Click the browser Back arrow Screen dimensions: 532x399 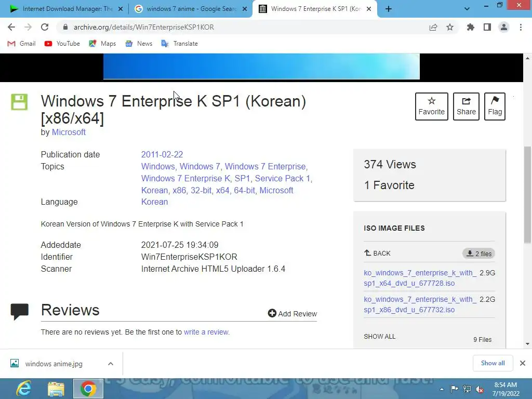pyautogui.click(x=11, y=27)
